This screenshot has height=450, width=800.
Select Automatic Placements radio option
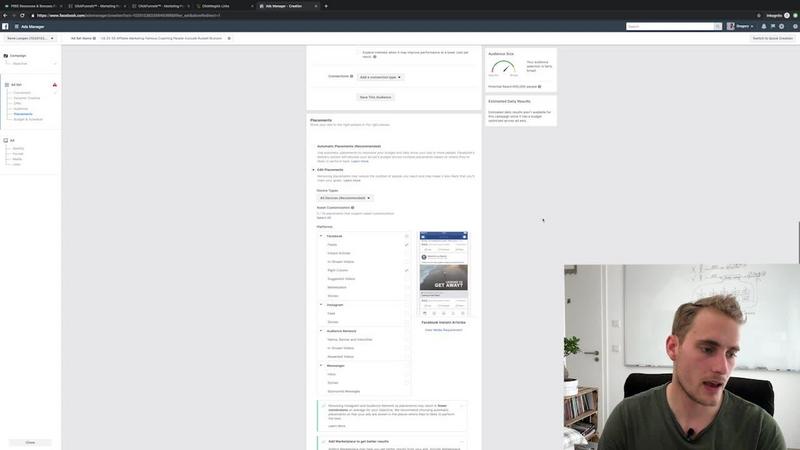(x=313, y=146)
